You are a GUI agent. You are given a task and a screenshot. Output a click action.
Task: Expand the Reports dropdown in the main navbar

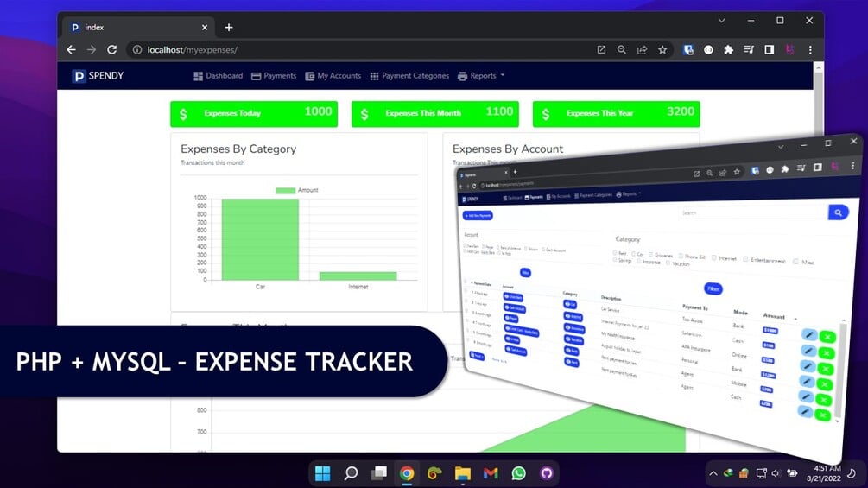[481, 76]
